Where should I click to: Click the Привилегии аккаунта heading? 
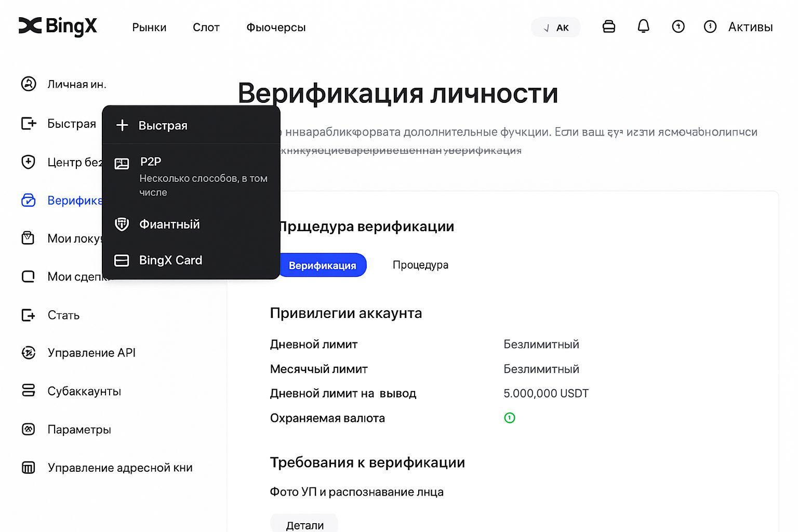pyautogui.click(x=346, y=313)
